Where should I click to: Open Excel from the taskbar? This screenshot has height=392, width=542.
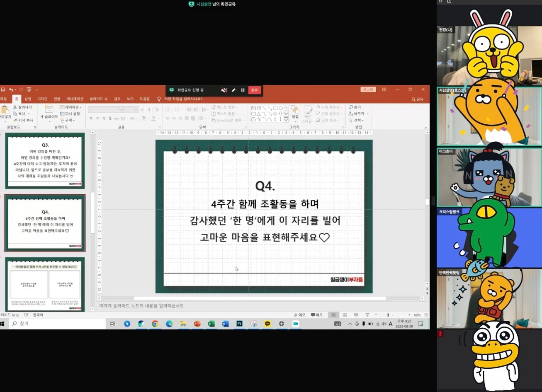pyautogui.click(x=211, y=324)
